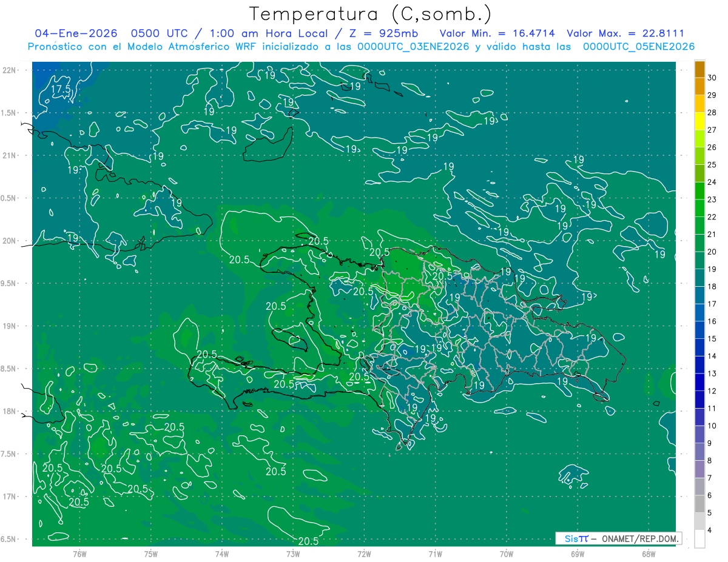Image resolution: width=728 pixels, height=562 pixels.
Task: Click the "76W" longitude axis label
Action: [x=79, y=554]
